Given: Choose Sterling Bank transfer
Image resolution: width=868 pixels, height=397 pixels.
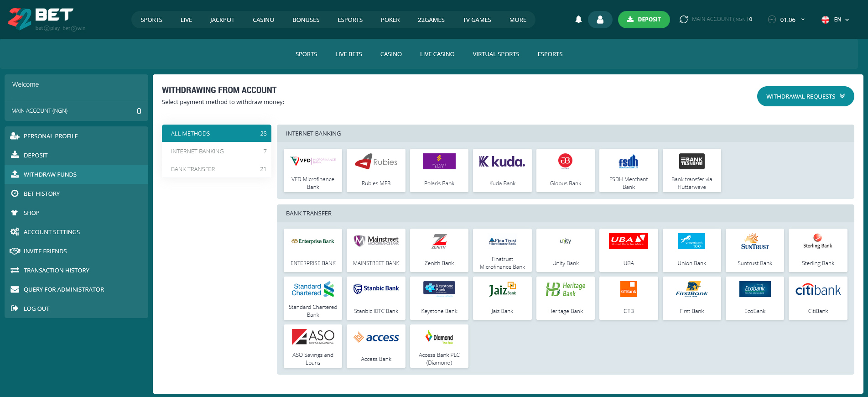Looking at the screenshot, I should coord(818,250).
